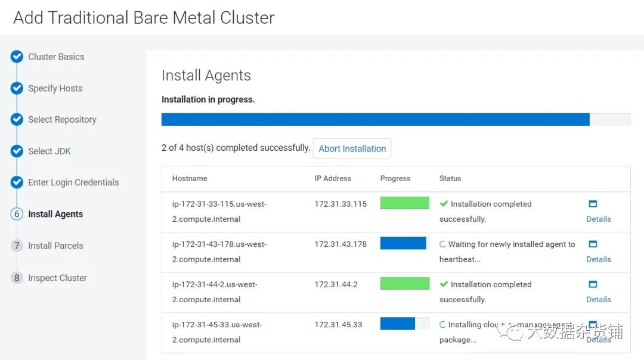This screenshot has width=644, height=360.
Task: Click IP address 172.31.44.2
Action: coord(336,284)
